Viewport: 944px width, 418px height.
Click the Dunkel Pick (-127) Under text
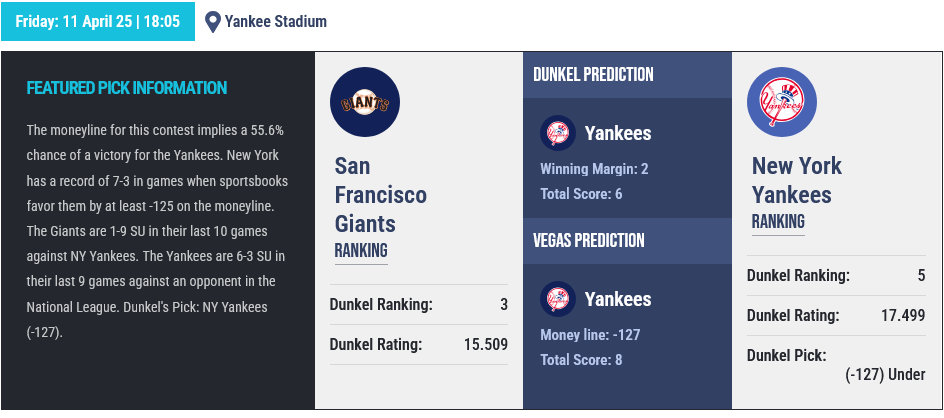[x=885, y=375]
